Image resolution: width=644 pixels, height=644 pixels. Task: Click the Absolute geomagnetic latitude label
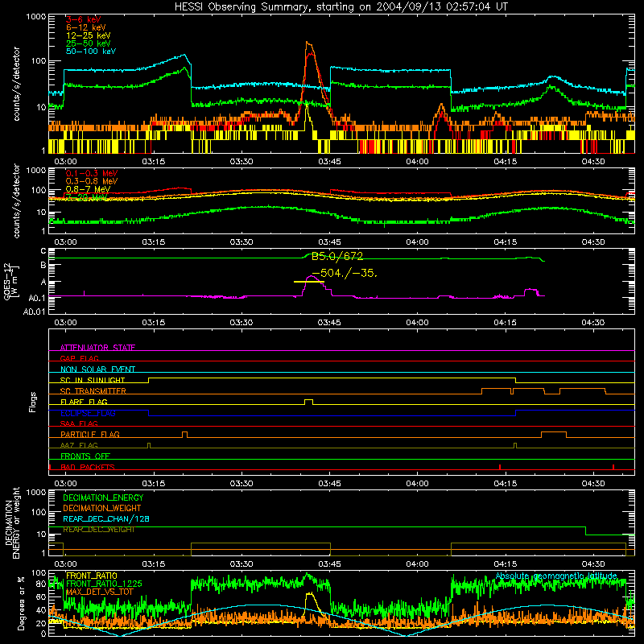[x=556, y=576]
